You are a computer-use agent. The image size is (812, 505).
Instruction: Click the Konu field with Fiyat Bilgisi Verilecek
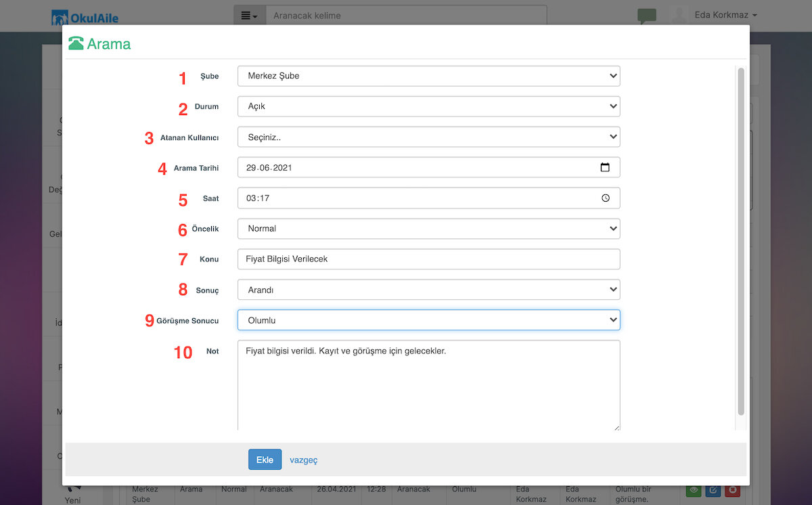pos(428,259)
